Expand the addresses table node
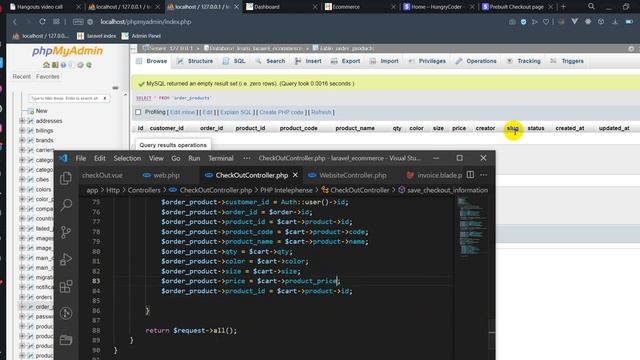This screenshot has height=360, width=640. [x=22, y=121]
